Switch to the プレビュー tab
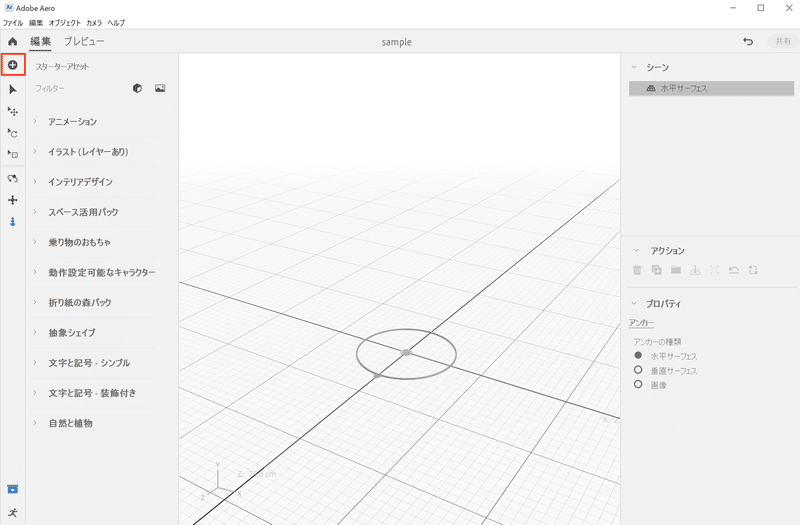Viewport: 800px width, 525px height. tap(84, 41)
